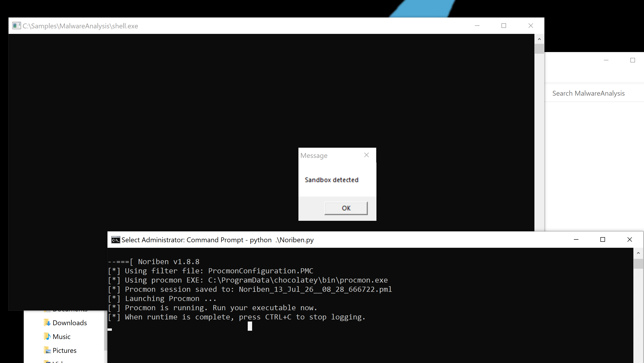This screenshot has width=644, height=363.
Task: Click the 'Noriben v1.8.8' banner line
Action: tap(154, 262)
